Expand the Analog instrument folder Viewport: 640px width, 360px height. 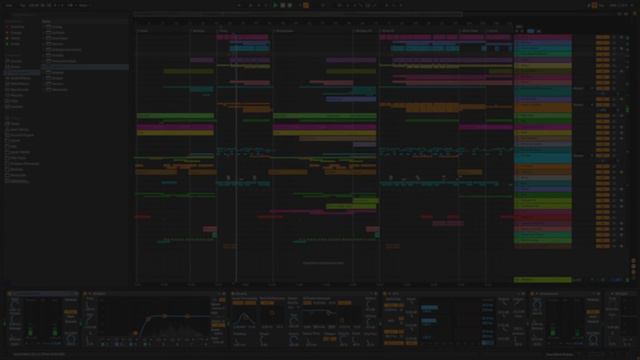[x=44, y=27]
